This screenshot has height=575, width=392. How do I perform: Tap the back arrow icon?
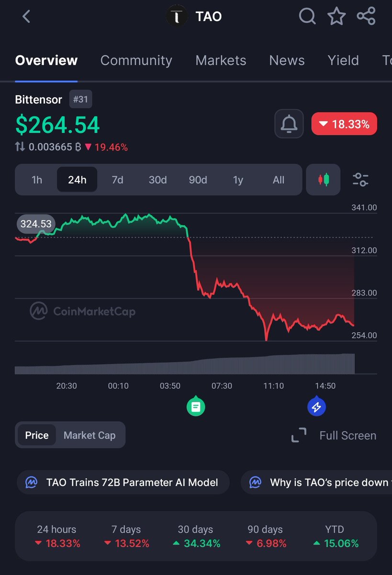click(x=26, y=17)
